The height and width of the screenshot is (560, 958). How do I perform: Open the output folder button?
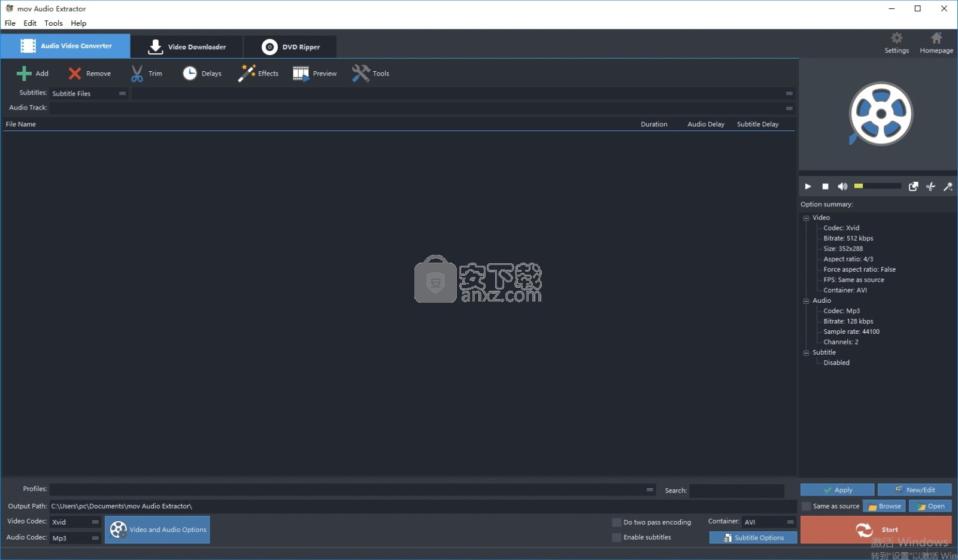pyautogui.click(x=930, y=506)
